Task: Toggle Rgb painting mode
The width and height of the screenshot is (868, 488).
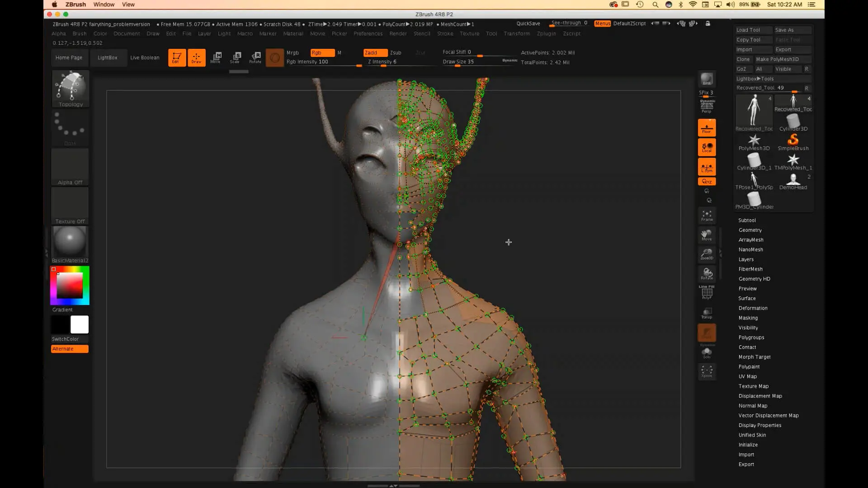Action: point(322,53)
